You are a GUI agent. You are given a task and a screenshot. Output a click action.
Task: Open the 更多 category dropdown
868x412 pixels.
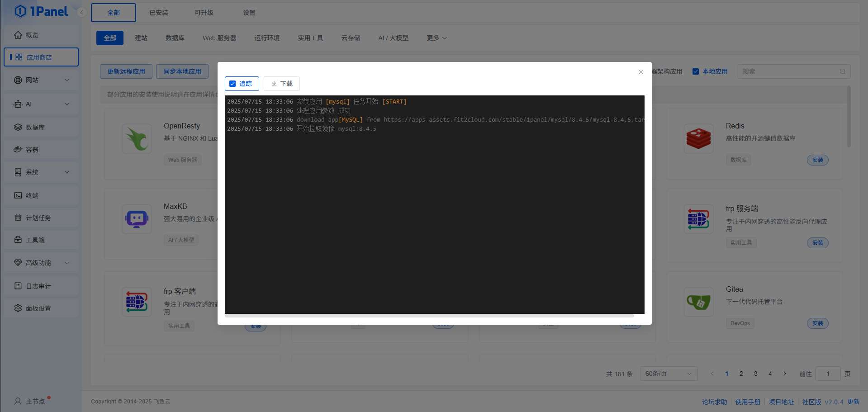[436, 38]
